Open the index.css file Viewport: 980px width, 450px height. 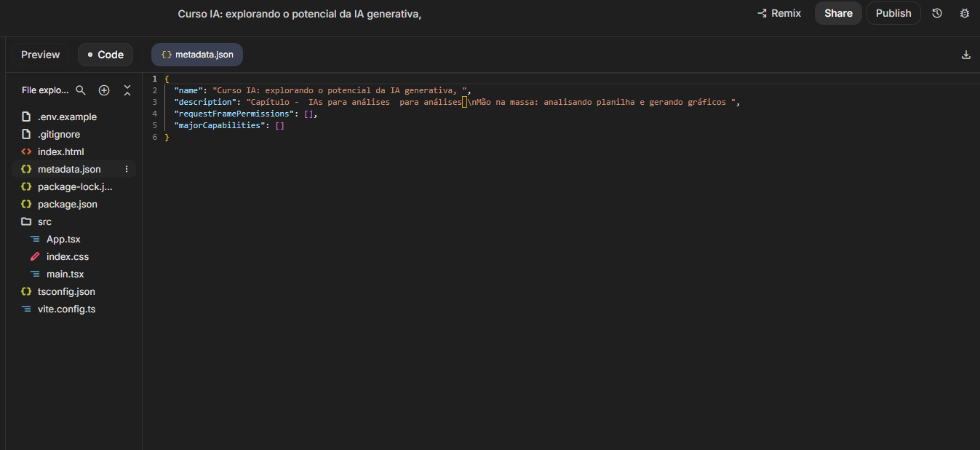click(67, 256)
